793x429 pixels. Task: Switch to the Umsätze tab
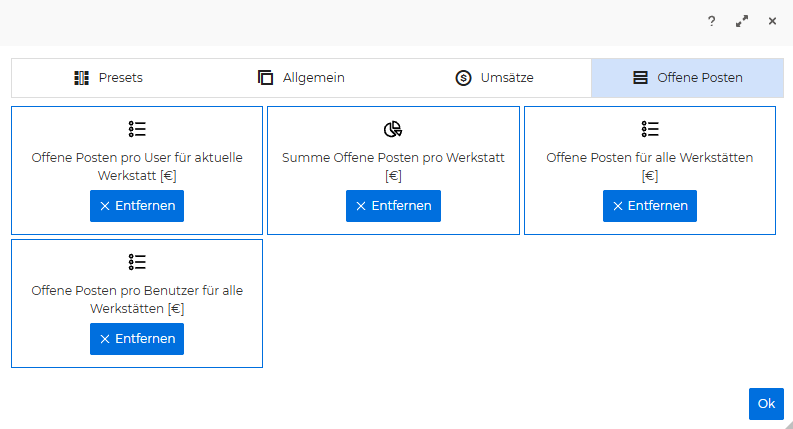click(x=495, y=78)
